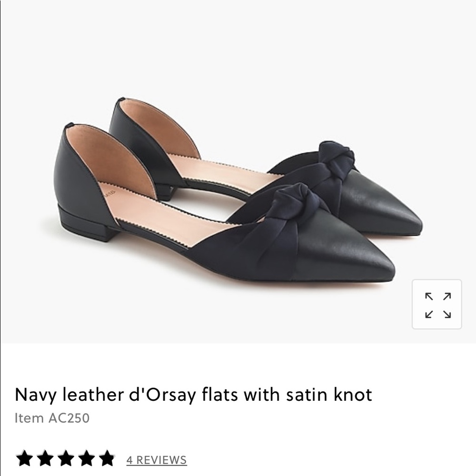
Task: Select the upper-left expand arrow
Action: tap(429, 296)
